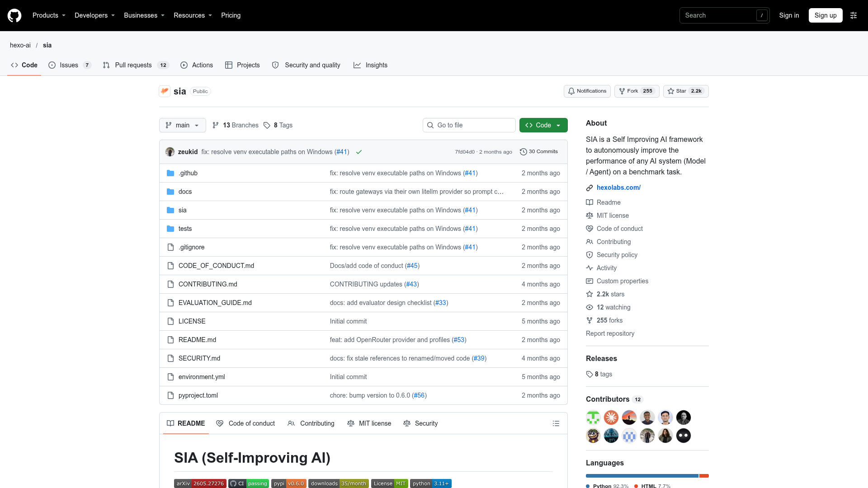Click the tag icon next to 8 Tags

click(x=267, y=125)
